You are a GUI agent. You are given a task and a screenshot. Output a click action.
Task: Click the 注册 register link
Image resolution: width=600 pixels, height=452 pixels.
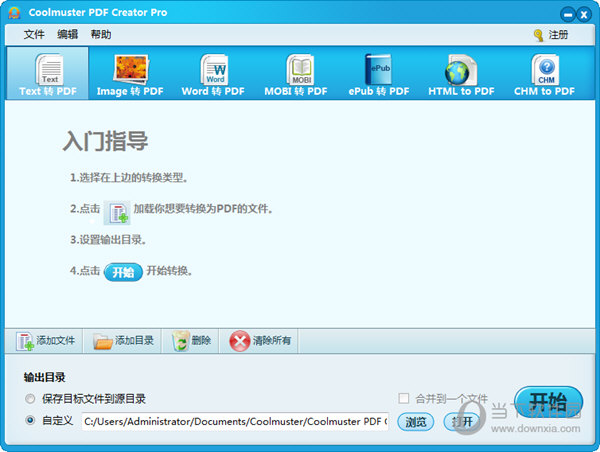[558, 35]
